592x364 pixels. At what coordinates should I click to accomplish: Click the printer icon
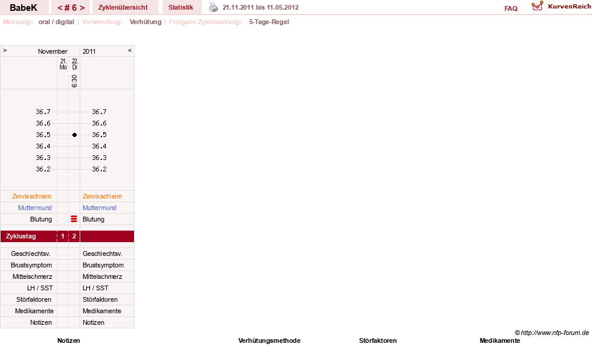point(214,7)
